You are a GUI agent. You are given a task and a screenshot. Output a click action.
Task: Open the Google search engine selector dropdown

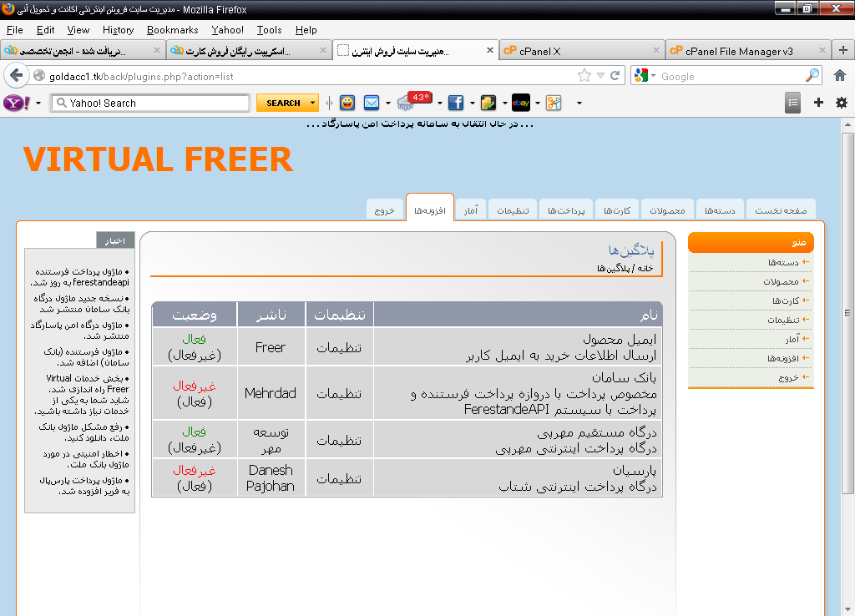click(653, 76)
